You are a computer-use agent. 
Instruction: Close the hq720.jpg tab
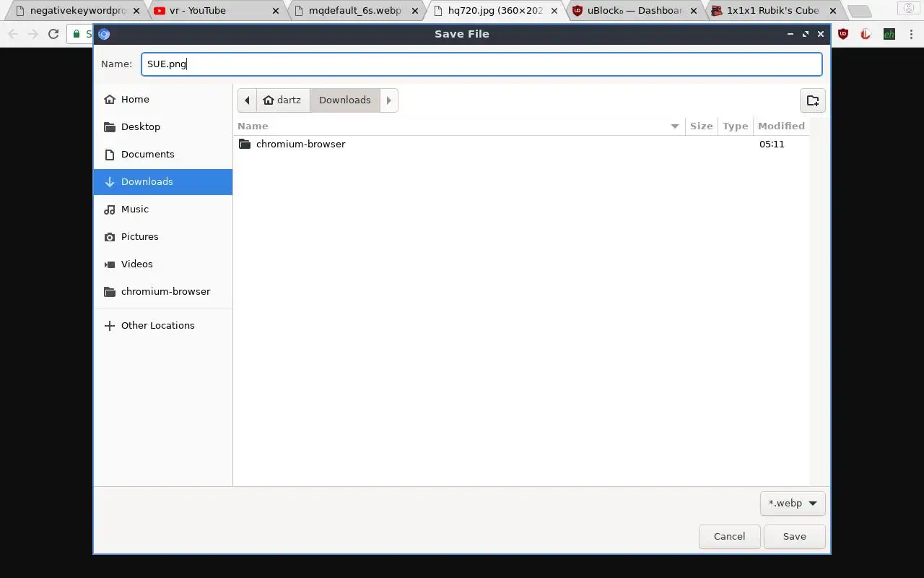pyautogui.click(x=554, y=11)
